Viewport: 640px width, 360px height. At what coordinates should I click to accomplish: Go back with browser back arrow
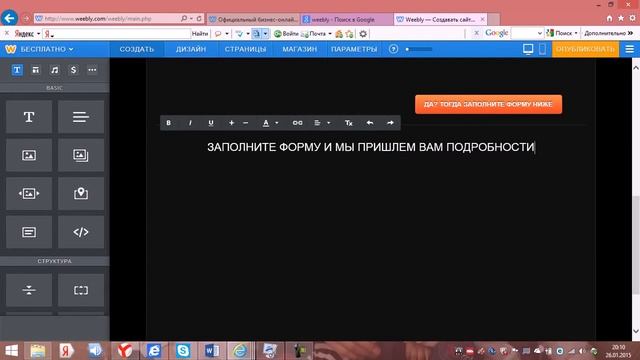[9, 18]
